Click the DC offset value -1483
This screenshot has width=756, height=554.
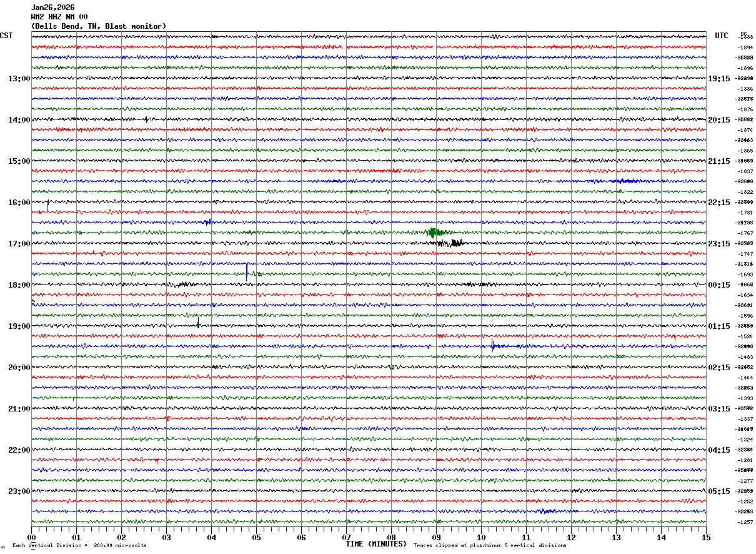click(x=745, y=357)
